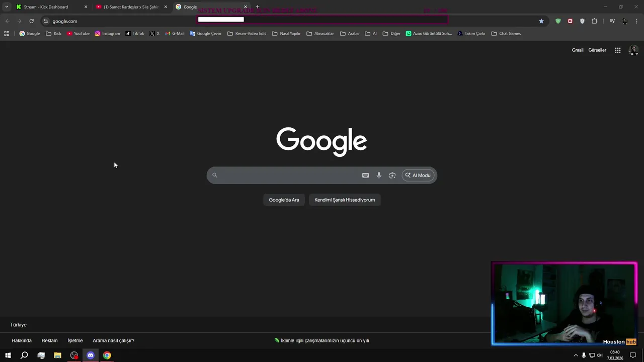Click the AI Modu button
Screen dimensions: 644x362
click(x=418, y=175)
